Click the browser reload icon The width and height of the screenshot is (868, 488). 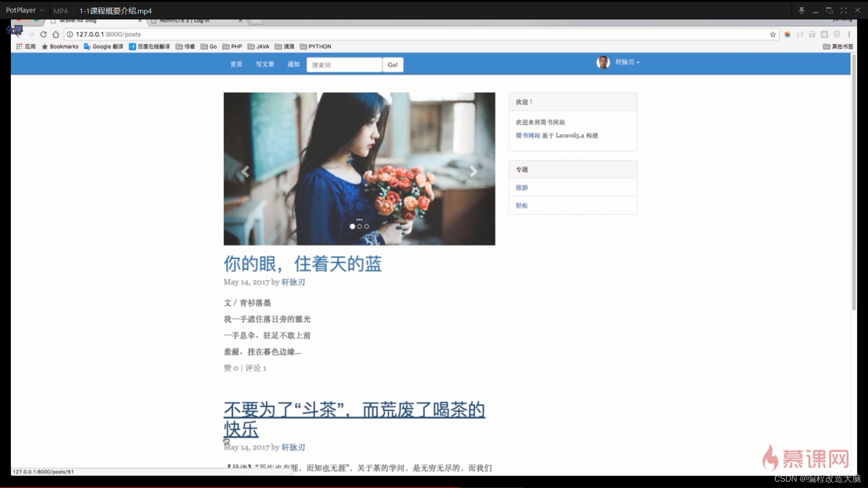[43, 34]
